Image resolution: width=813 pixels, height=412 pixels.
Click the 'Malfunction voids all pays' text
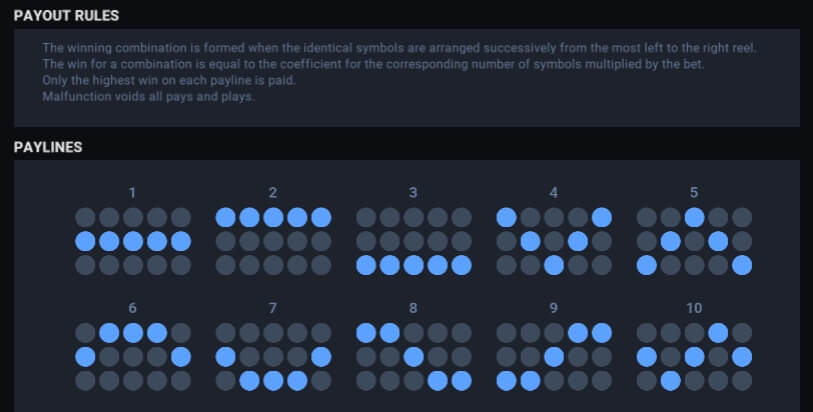(148, 96)
